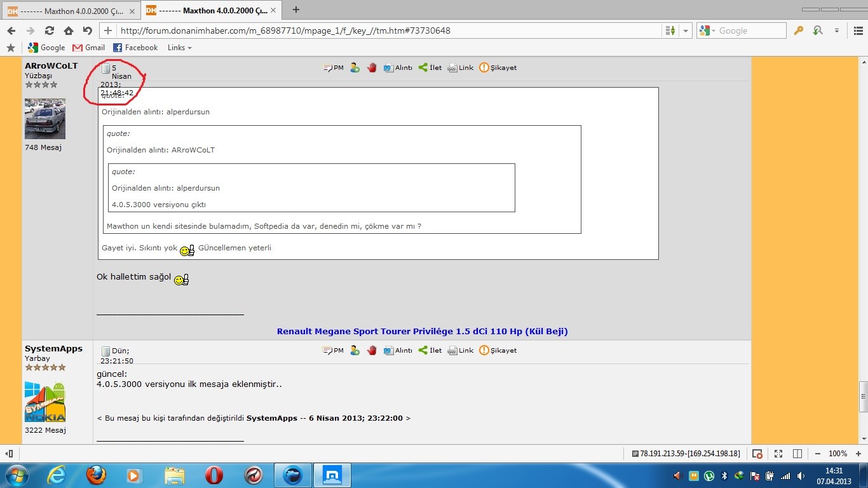Click the favorites star icon
The width and height of the screenshot is (868, 488).
[10, 48]
